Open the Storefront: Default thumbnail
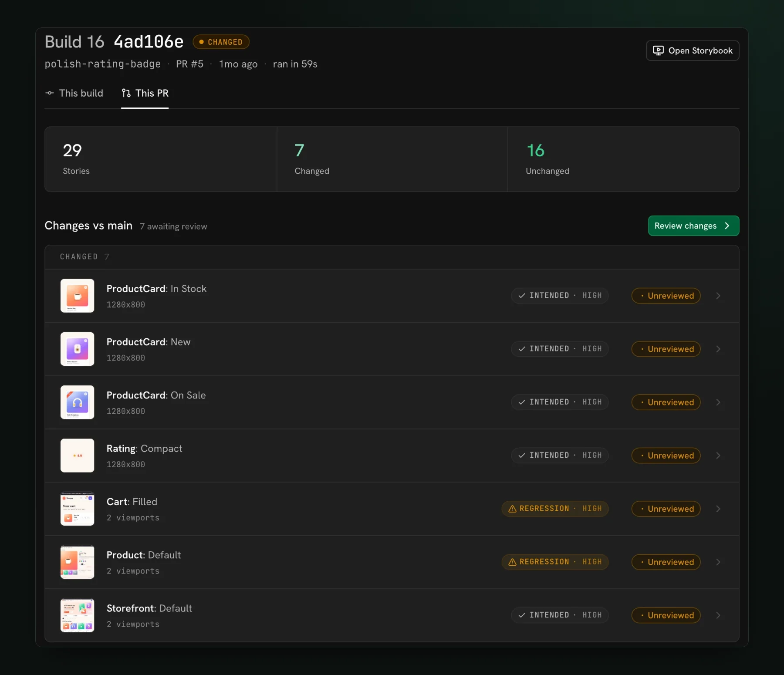The height and width of the screenshot is (675, 784). click(78, 615)
